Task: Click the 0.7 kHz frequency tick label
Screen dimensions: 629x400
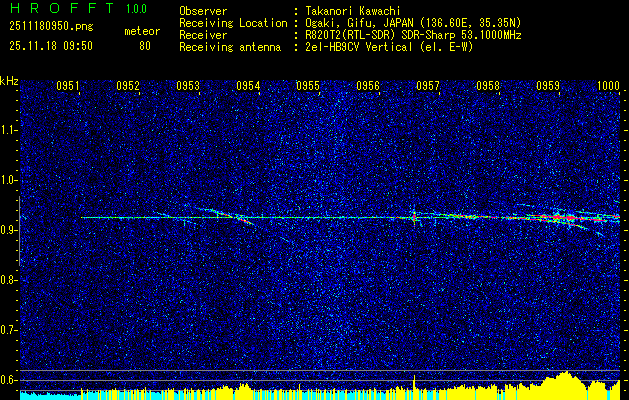Action: 9,330
